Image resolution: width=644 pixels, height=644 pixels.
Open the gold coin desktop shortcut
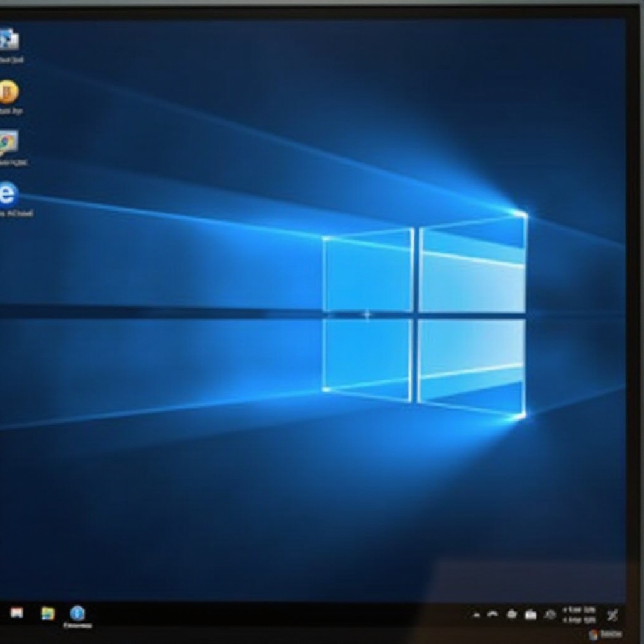[x=8, y=92]
